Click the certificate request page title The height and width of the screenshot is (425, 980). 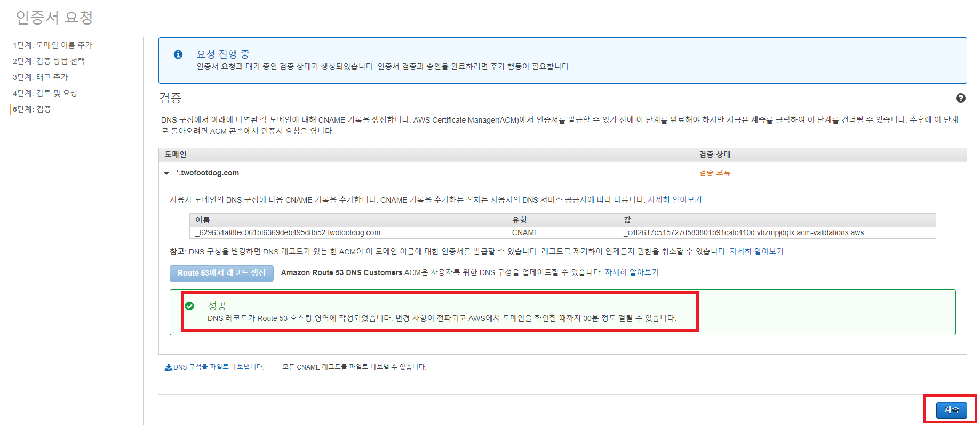(54, 18)
